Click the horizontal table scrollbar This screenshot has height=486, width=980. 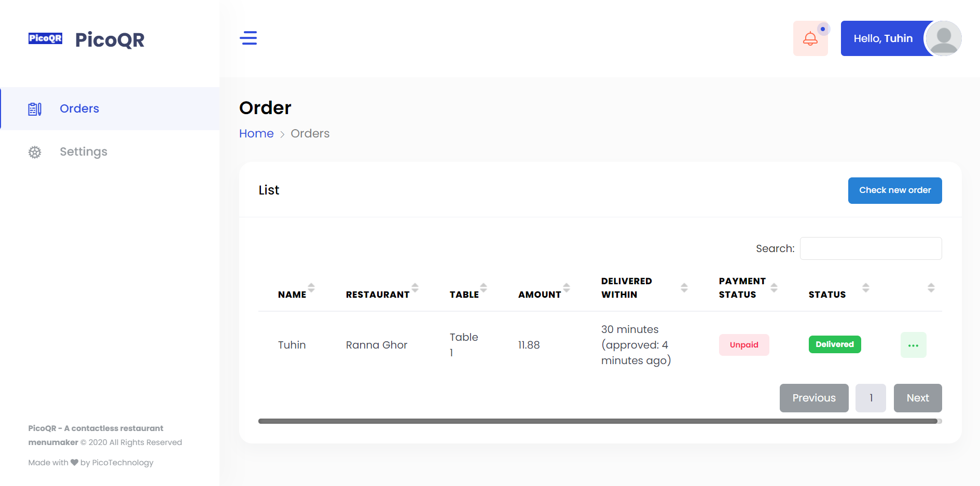click(x=598, y=421)
